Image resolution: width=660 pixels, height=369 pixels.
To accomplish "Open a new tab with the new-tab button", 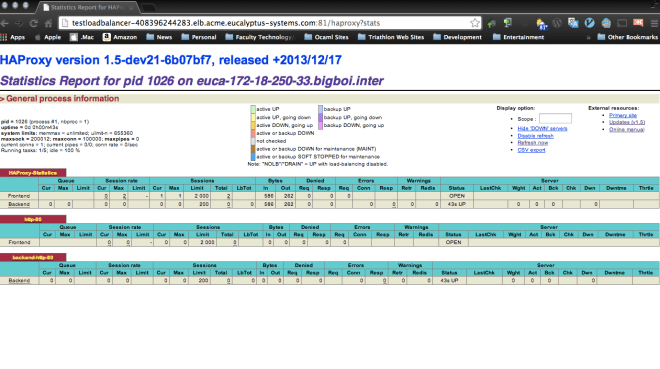I will [x=148, y=8].
